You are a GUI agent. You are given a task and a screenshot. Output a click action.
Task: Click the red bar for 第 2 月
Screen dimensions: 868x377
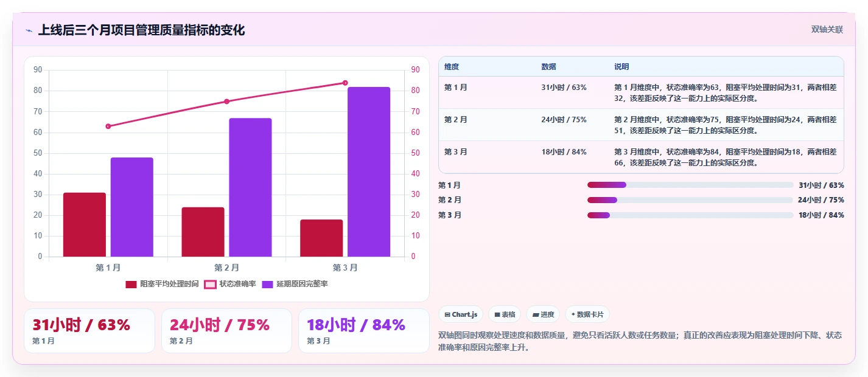pyautogui.click(x=203, y=232)
